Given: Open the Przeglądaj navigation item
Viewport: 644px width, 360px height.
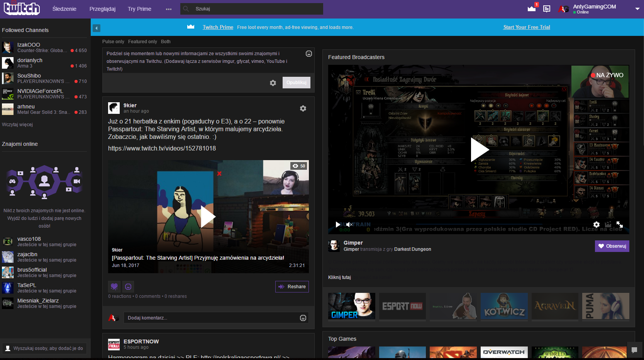Looking at the screenshot, I should (102, 9).
